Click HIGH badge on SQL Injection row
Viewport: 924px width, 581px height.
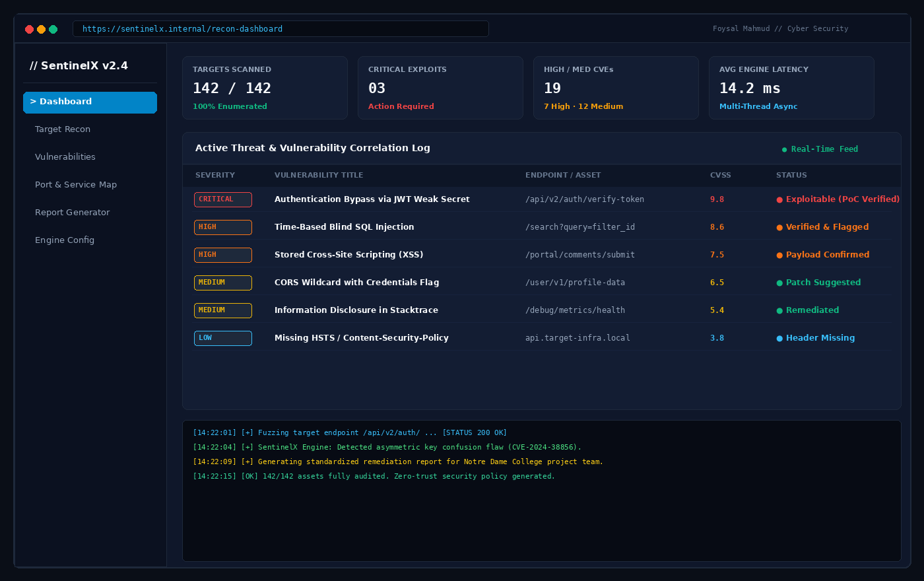click(223, 227)
